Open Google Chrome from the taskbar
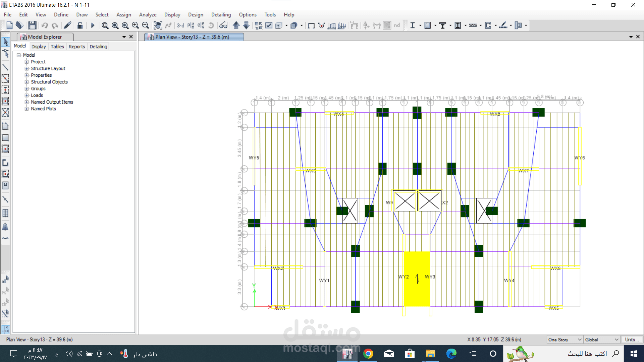 pyautogui.click(x=368, y=354)
